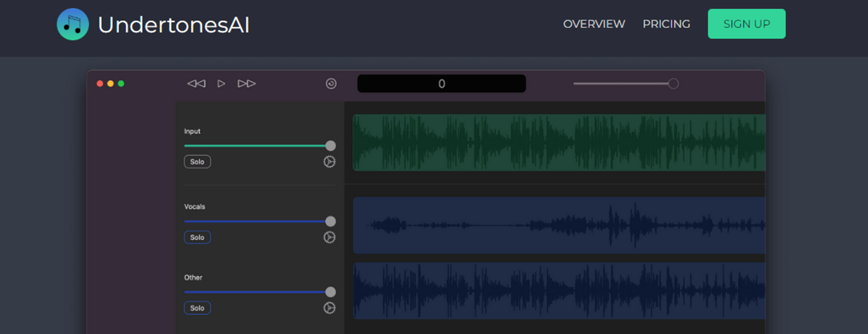Click the yellow minimize window dot
Screen dimensions: 868x334
111,83
